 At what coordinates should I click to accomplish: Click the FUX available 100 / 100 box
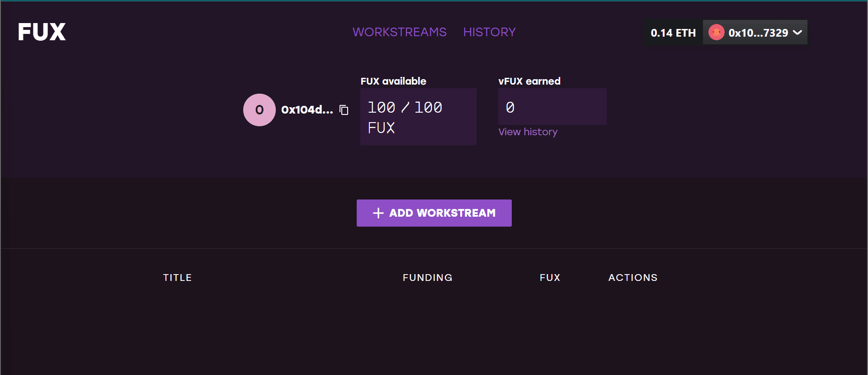pyautogui.click(x=418, y=117)
